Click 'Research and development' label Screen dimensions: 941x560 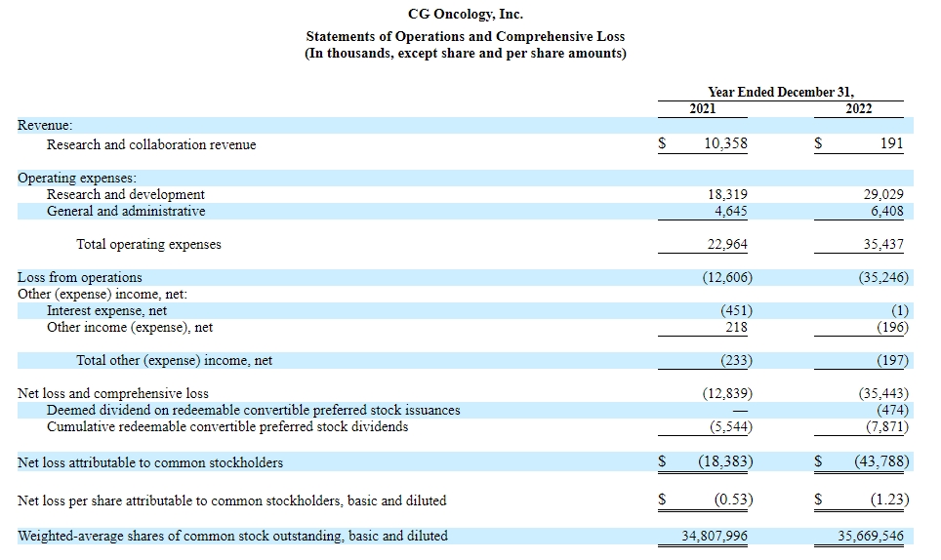click(x=125, y=194)
